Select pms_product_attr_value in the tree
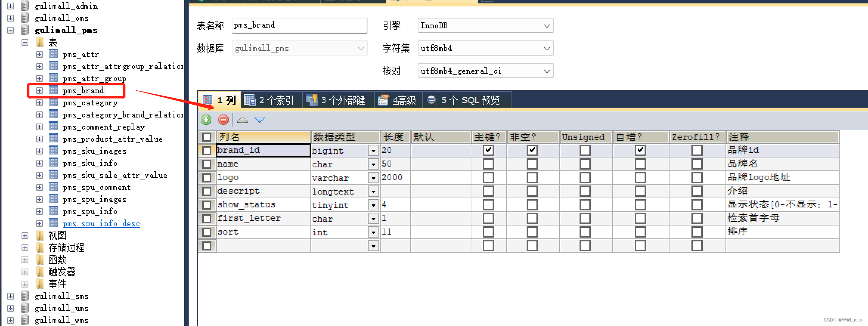Screen dimensions: 868x326 pos(113,139)
